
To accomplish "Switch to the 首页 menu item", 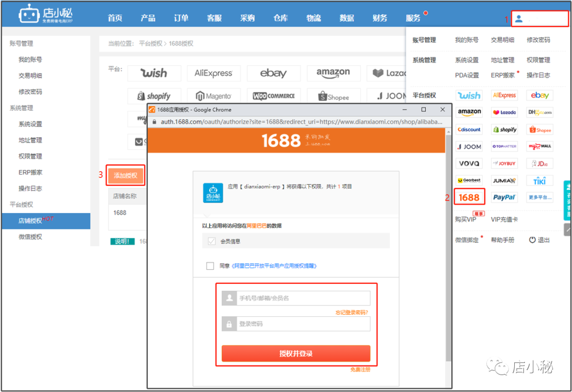I will [115, 18].
